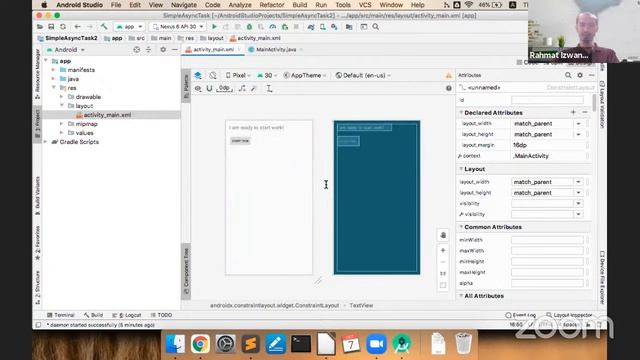Viewport: 640px width, 360px height.
Task: Click the Save All toolbar icon
Action: click(x=51, y=27)
